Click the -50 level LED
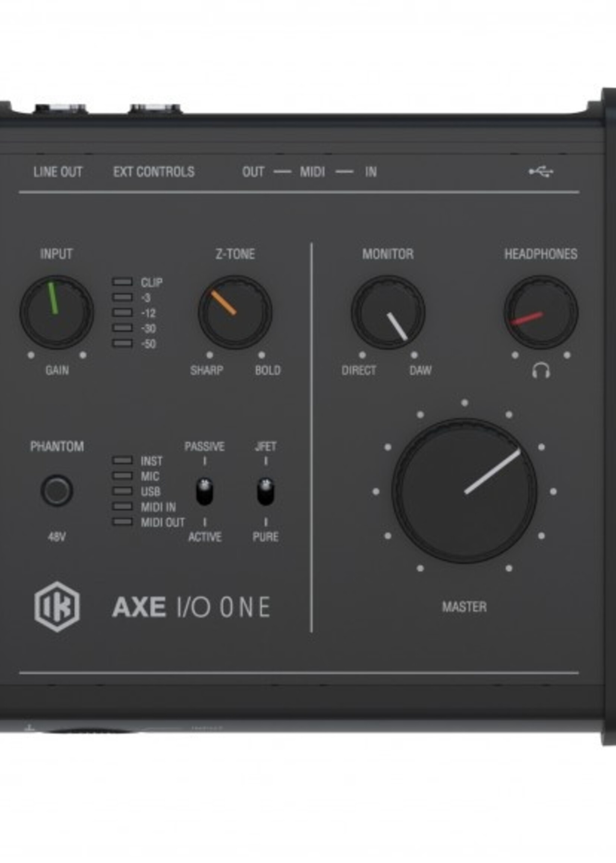The image size is (616, 863). [122, 344]
